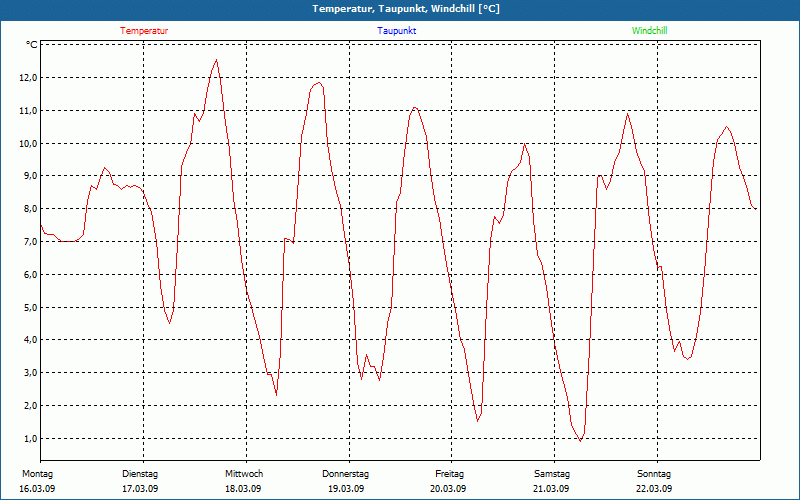Image resolution: width=800 pixels, height=500 pixels.
Task: Click the date 17.03.09
Action: coord(140,489)
